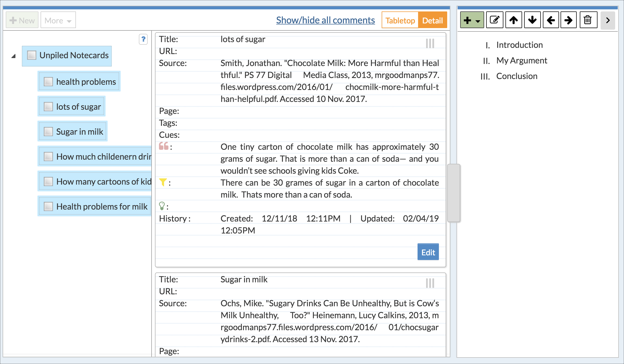Click the edit outline item pencil icon
624x364 pixels.
click(495, 20)
